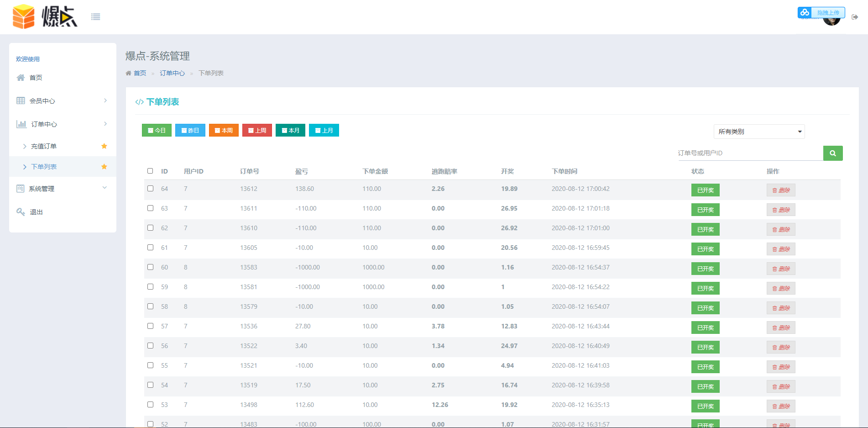Expand the 系统管理 sidebar menu

pos(63,188)
